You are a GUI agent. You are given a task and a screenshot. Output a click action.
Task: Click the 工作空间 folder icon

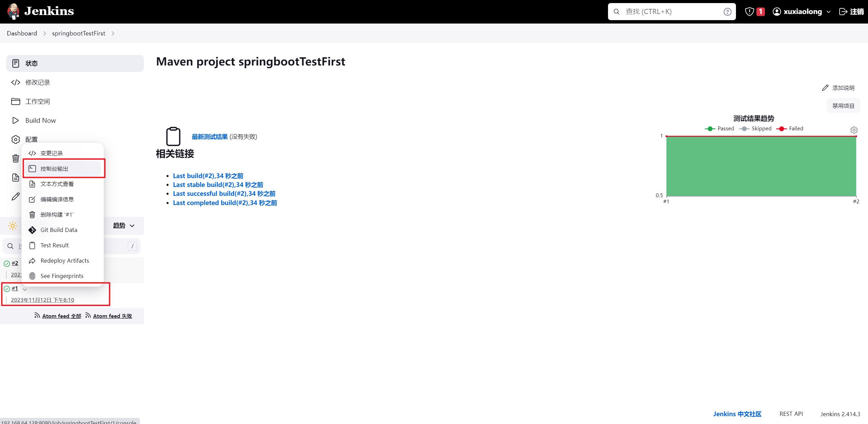16,101
